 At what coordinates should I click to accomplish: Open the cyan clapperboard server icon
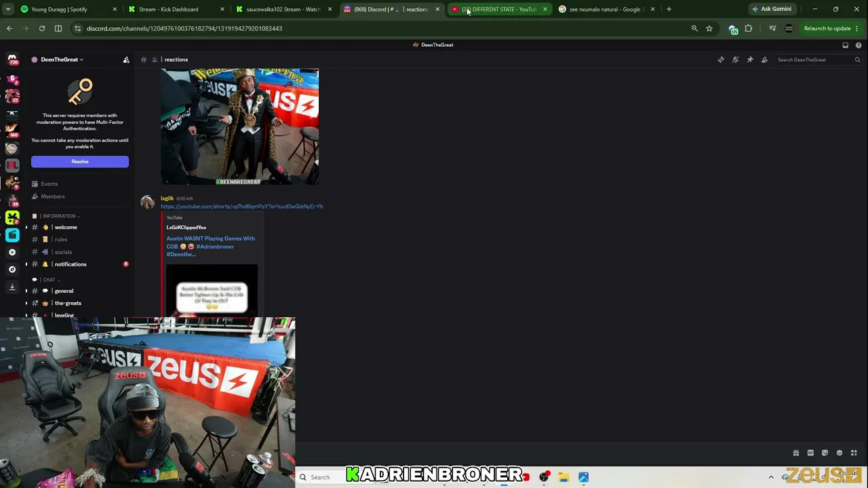click(x=12, y=235)
